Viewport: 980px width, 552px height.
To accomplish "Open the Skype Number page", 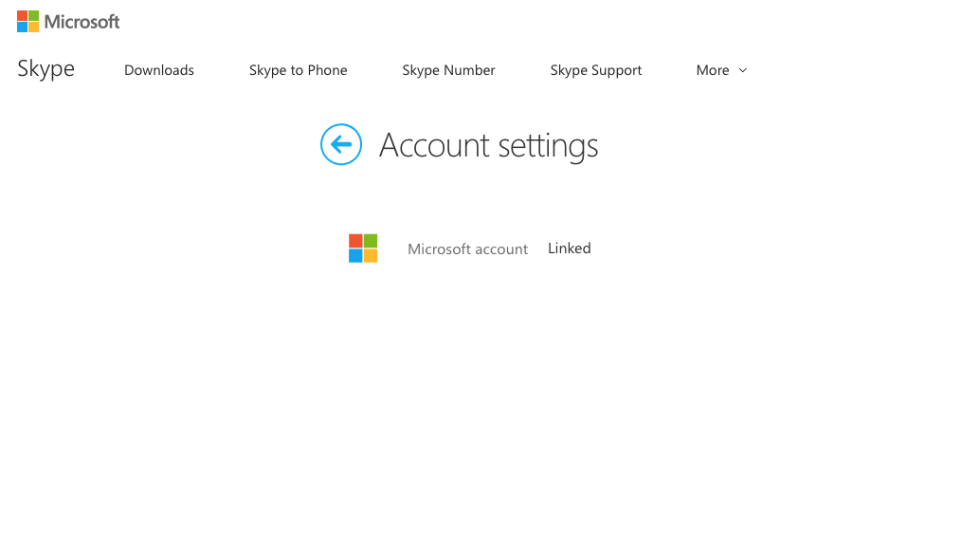I will (x=448, y=70).
